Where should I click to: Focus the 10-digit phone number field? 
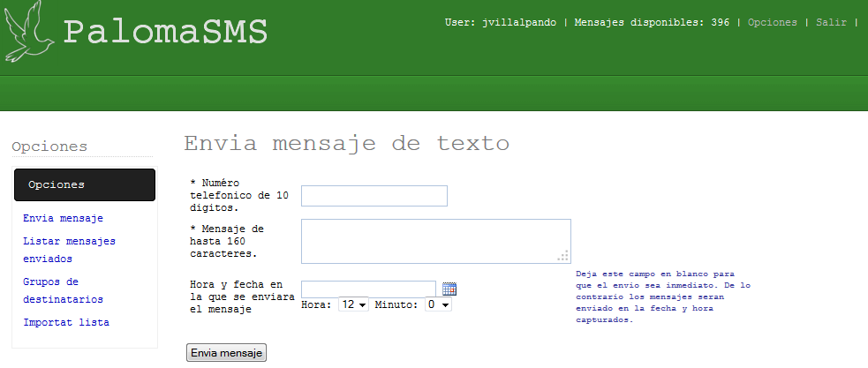[374, 196]
